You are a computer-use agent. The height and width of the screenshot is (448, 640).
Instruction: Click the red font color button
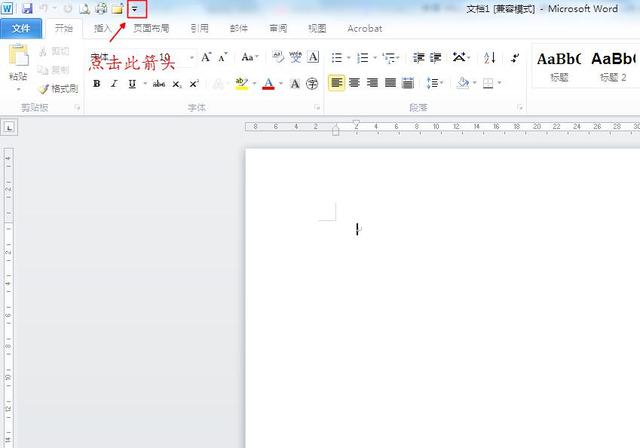pyautogui.click(x=268, y=83)
